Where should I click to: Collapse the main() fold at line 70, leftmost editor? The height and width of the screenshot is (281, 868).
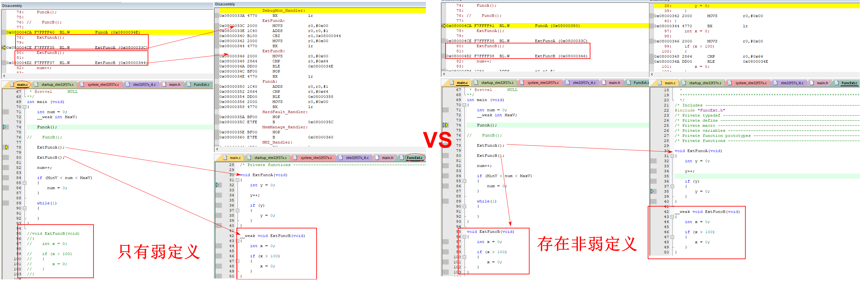coord(25,107)
